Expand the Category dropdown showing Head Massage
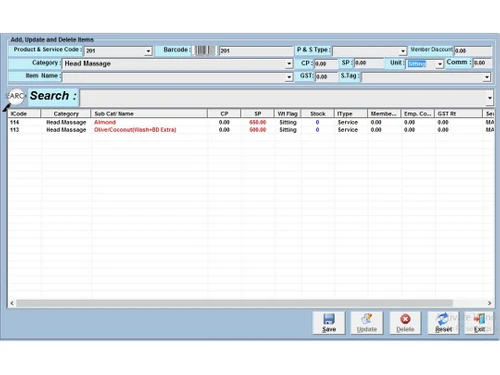500x375 pixels. point(289,64)
